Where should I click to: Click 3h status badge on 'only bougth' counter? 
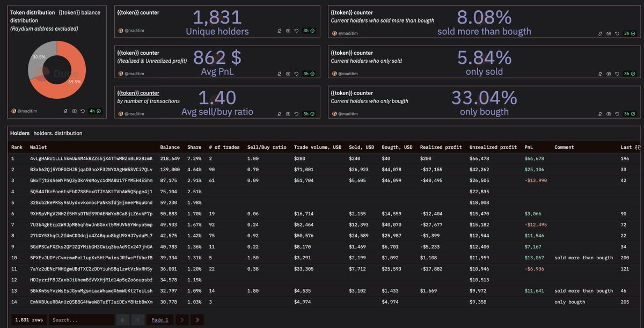[x=630, y=114]
